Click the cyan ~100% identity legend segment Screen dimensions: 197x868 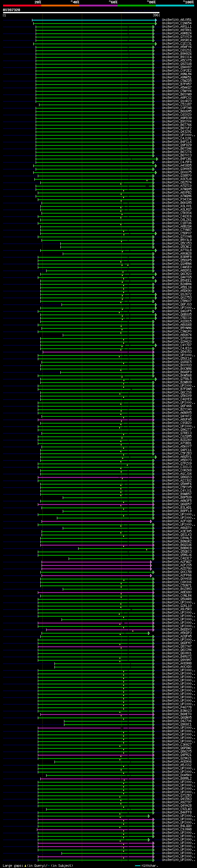[175, 6]
